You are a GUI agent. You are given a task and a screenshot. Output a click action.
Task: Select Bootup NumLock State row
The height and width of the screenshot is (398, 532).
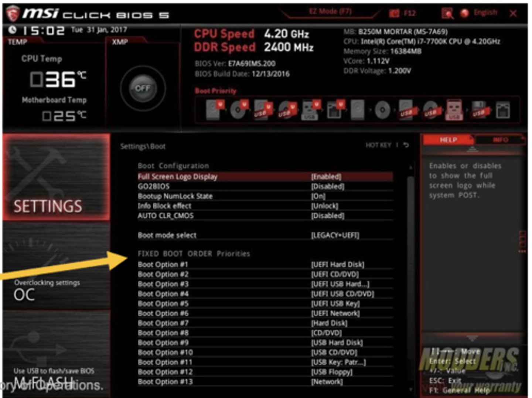pyautogui.click(x=175, y=196)
